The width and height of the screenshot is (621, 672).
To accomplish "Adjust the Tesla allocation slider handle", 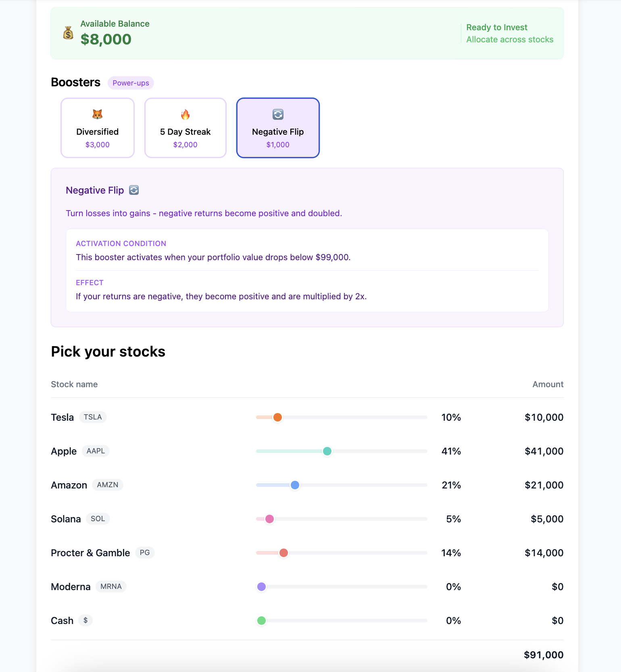I will point(277,417).
